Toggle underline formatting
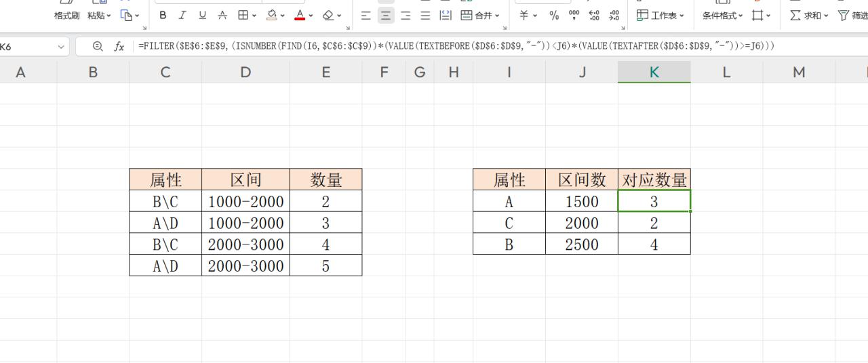Screen dimensions: 868x363 click(202, 15)
